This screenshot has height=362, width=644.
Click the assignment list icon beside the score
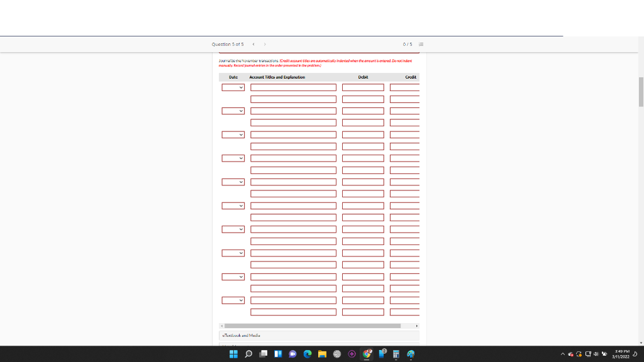pyautogui.click(x=421, y=44)
